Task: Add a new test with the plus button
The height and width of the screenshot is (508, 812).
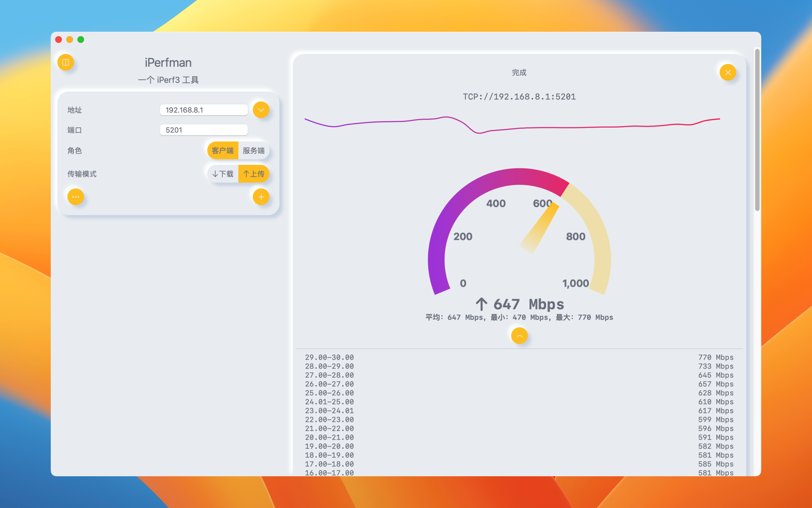Action: (x=261, y=197)
